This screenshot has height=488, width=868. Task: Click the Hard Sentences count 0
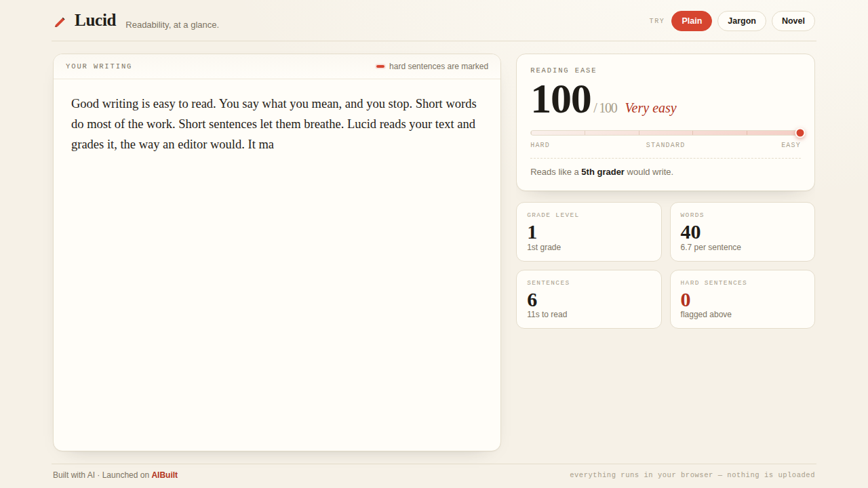click(x=686, y=300)
